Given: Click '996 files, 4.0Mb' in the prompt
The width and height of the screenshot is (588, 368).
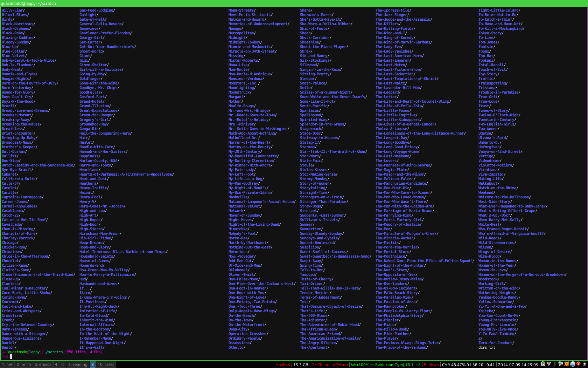Looking at the screenshot, I should click(x=84, y=352).
